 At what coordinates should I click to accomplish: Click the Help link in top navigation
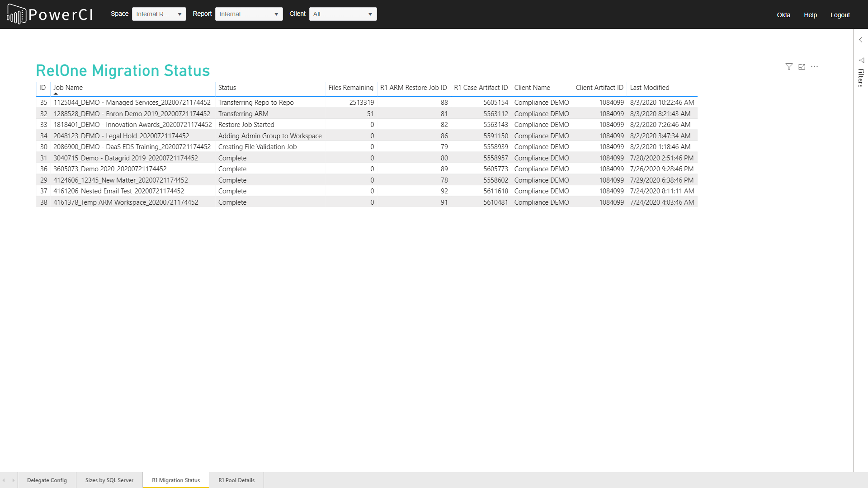pos(810,14)
